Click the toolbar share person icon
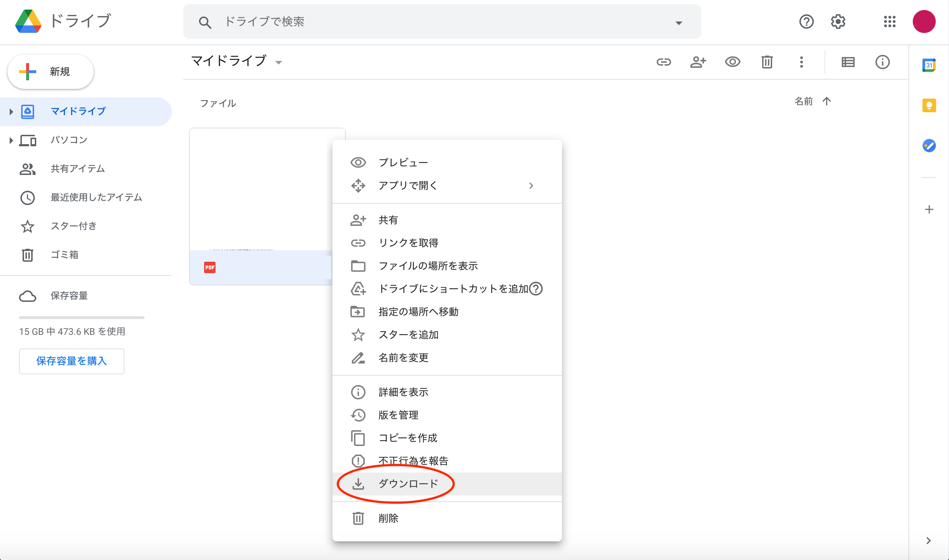 click(698, 62)
